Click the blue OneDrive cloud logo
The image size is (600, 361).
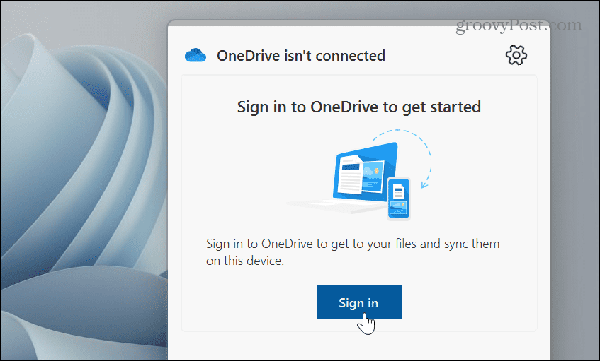[x=196, y=56]
